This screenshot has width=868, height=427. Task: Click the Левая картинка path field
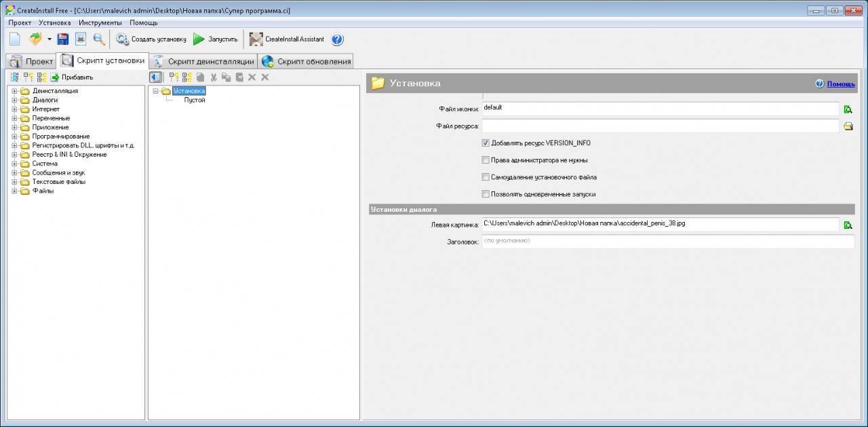click(x=660, y=224)
